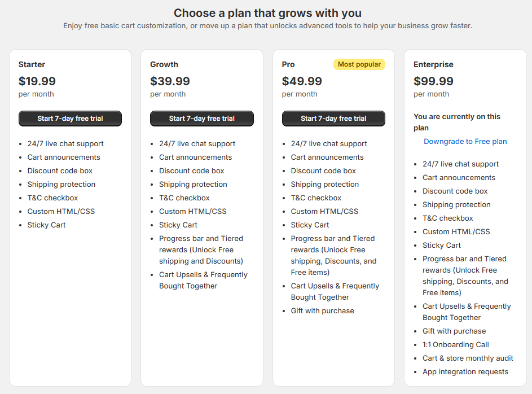Start the Growth plan 7-day free trial
This screenshot has height=394, width=532.
pyautogui.click(x=201, y=119)
